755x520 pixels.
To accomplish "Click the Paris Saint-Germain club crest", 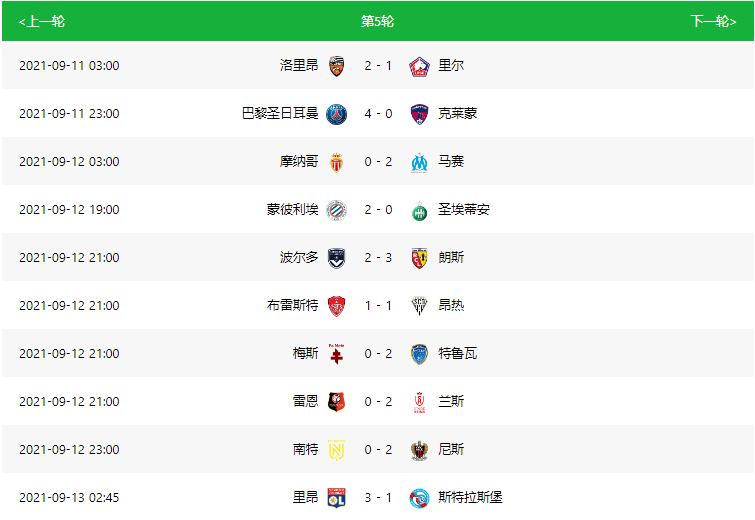I will (x=337, y=114).
